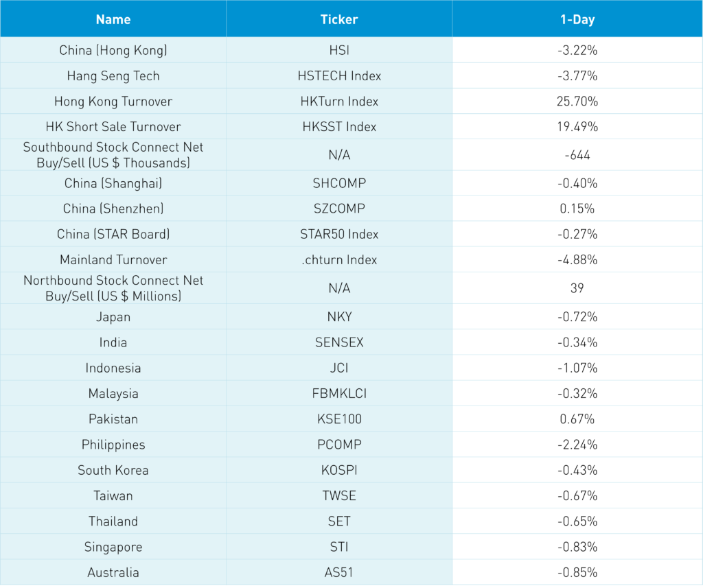Click the SENSEX ticker cell
This screenshot has height=588, width=703.
[339, 342]
